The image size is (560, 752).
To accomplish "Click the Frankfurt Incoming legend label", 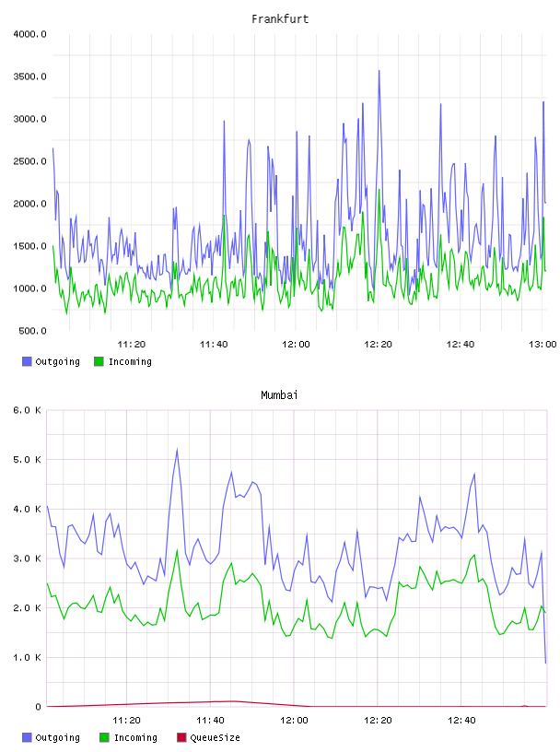I will tap(130, 361).
